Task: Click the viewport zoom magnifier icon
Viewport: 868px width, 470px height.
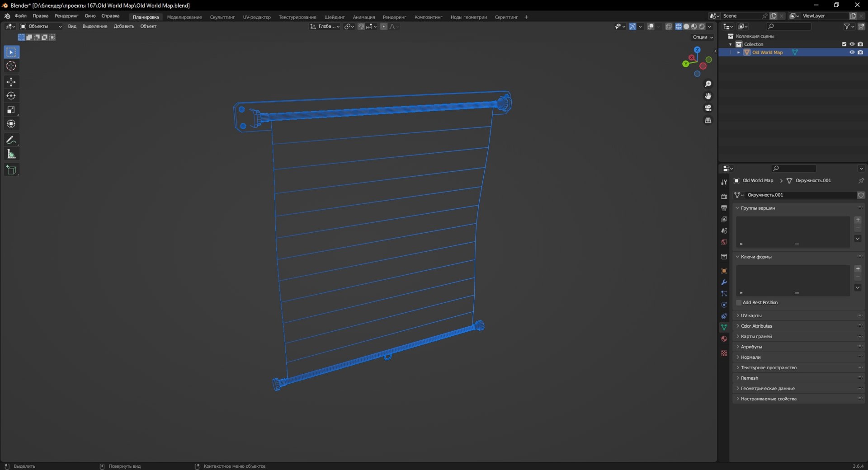Action: (x=708, y=84)
